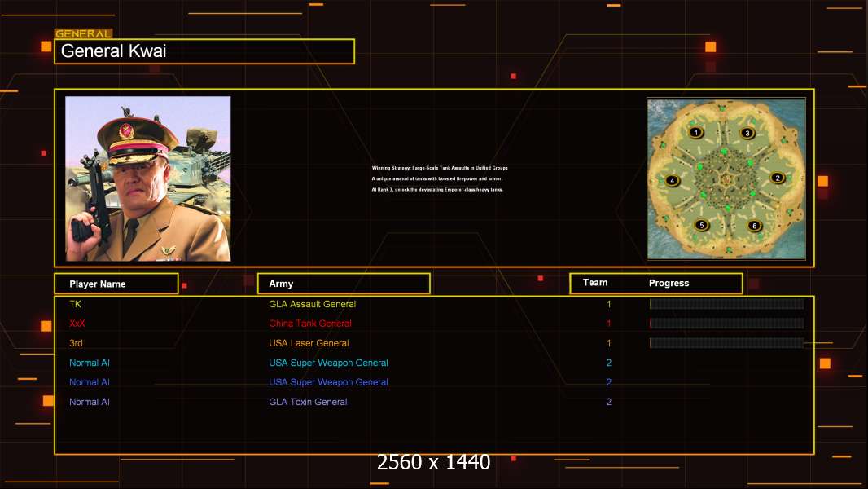Click the Team column header label
This screenshot has width=868, height=489.
595,283
